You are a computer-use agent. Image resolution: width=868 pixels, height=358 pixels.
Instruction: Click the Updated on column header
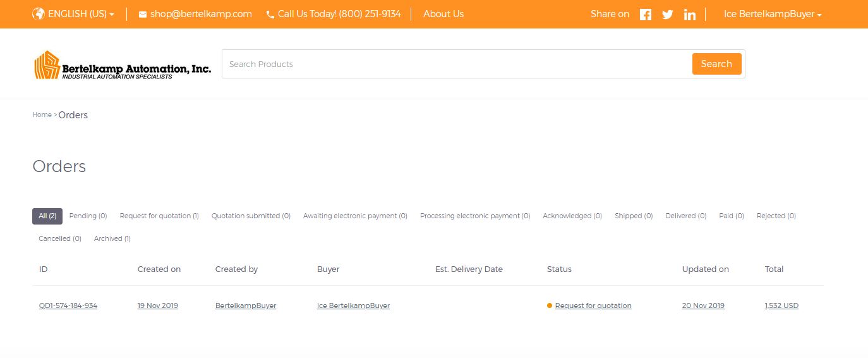[706, 269]
